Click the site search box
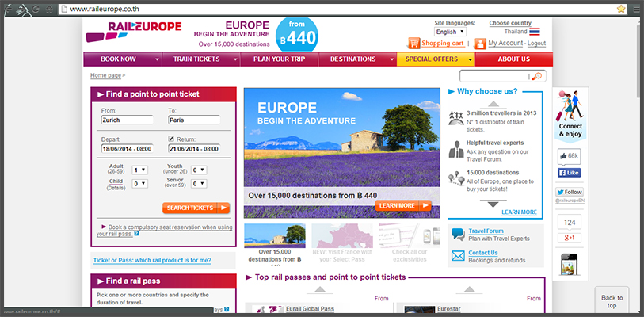The image size is (644, 317). pyautogui.click(x=495, y=76)
